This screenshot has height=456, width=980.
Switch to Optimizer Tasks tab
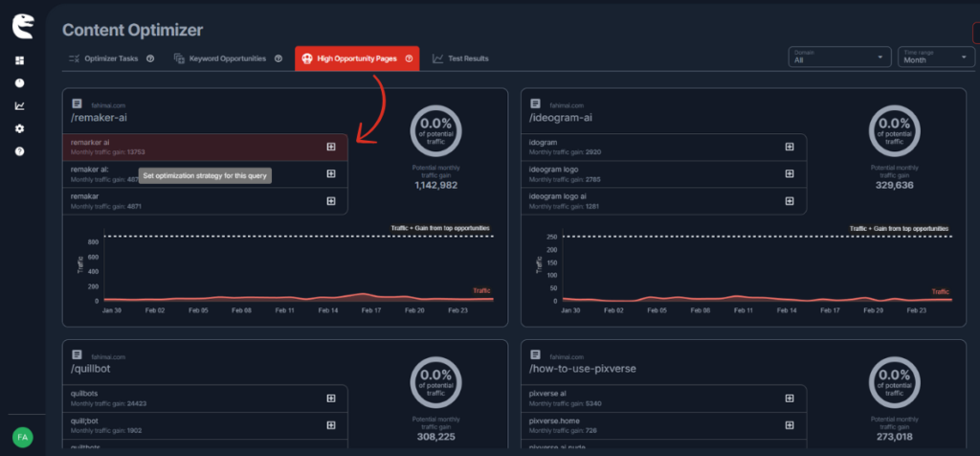point(111,58)
